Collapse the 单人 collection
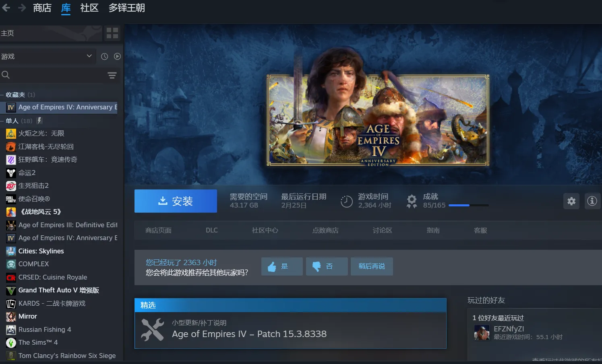Image resolution: width=602 pixels, height=364 pixels. [2, 121]
